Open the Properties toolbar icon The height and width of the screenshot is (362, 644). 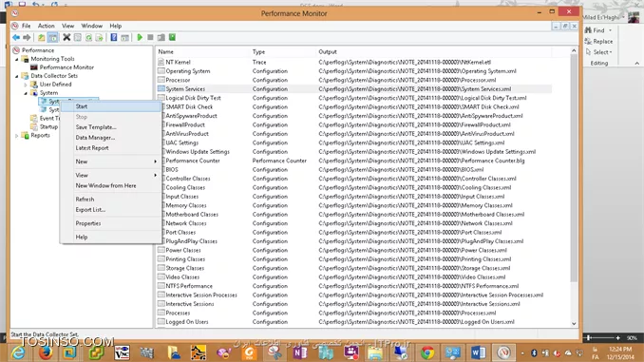tap(78, 37)
